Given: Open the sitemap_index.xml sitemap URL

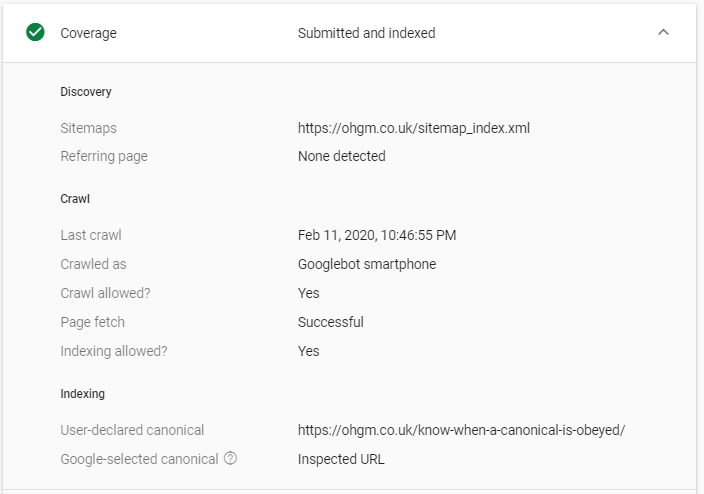Looking at the screenshot, I should pyautogui.click(x=414, y=128).
